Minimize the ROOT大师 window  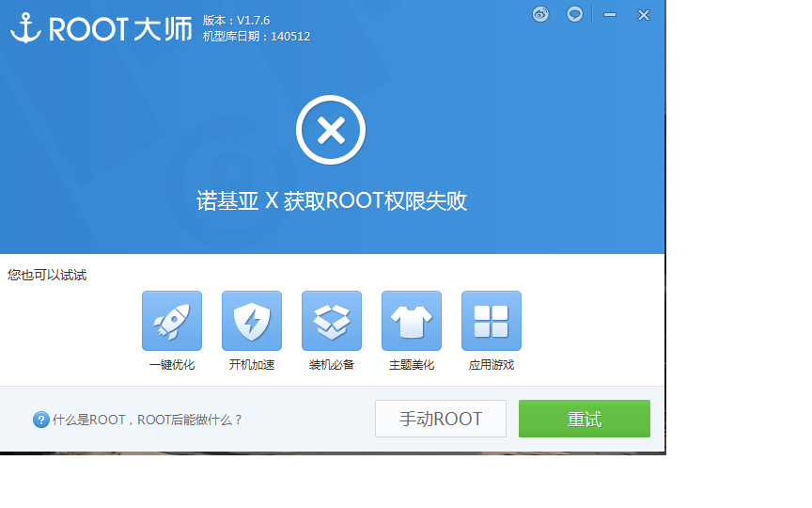(610, 15)
